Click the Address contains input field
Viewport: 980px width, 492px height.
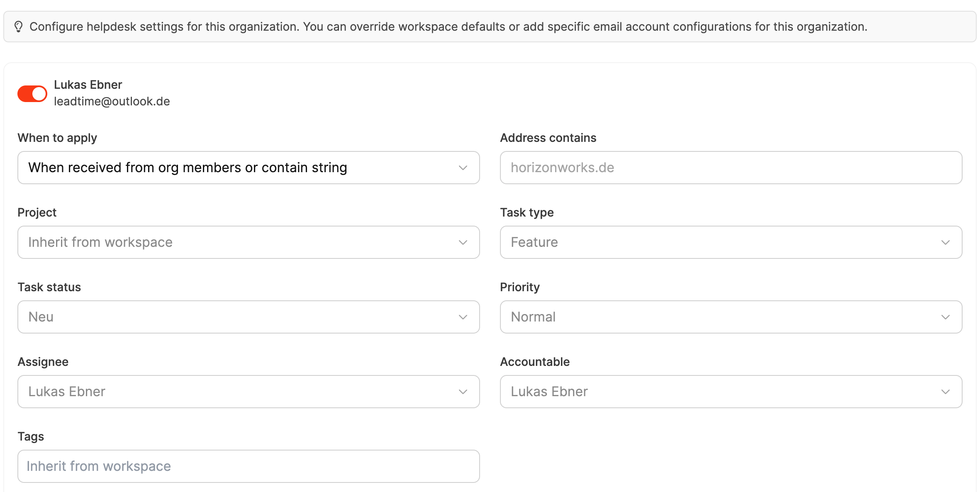point(730,168)
